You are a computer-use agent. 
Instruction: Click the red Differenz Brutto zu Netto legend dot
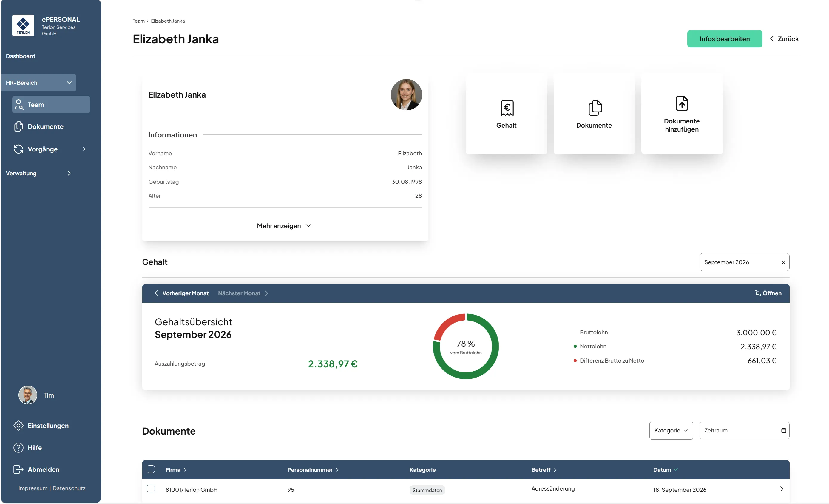point(575,361)
